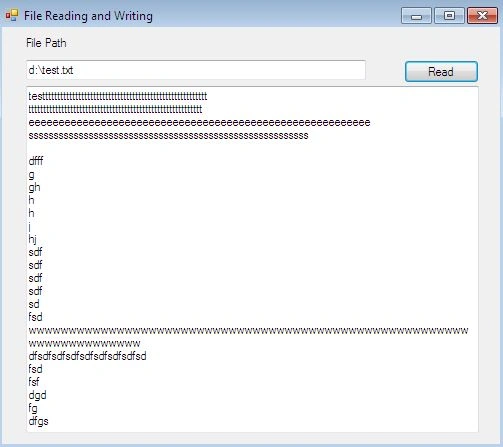
Task: Click the "hj" line in the text box
Action: pos(33,239)
